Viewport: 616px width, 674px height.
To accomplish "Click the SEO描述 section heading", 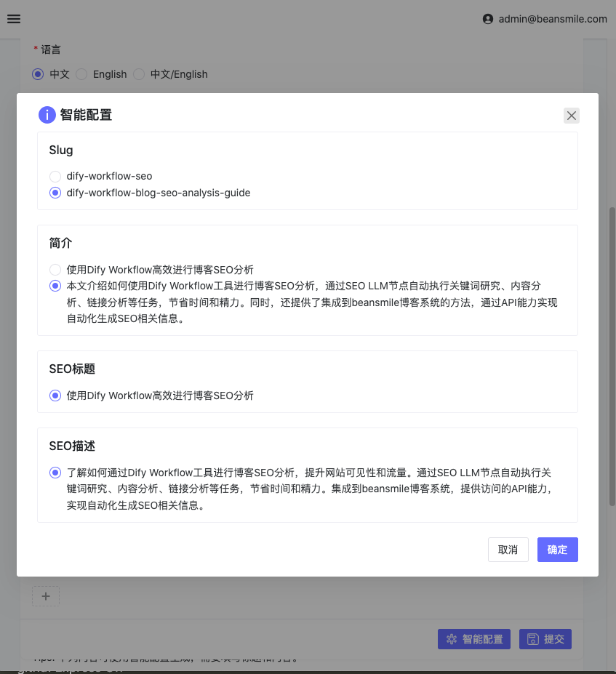I will click(72, 446).
